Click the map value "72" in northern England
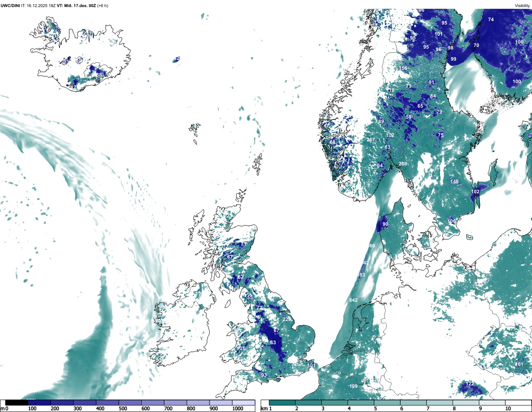Viewport: 532px width, 412px height. (x=259, y=308)
